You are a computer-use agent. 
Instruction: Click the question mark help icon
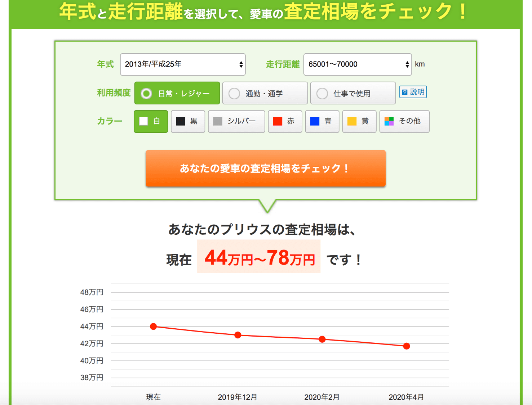(405, 92)
